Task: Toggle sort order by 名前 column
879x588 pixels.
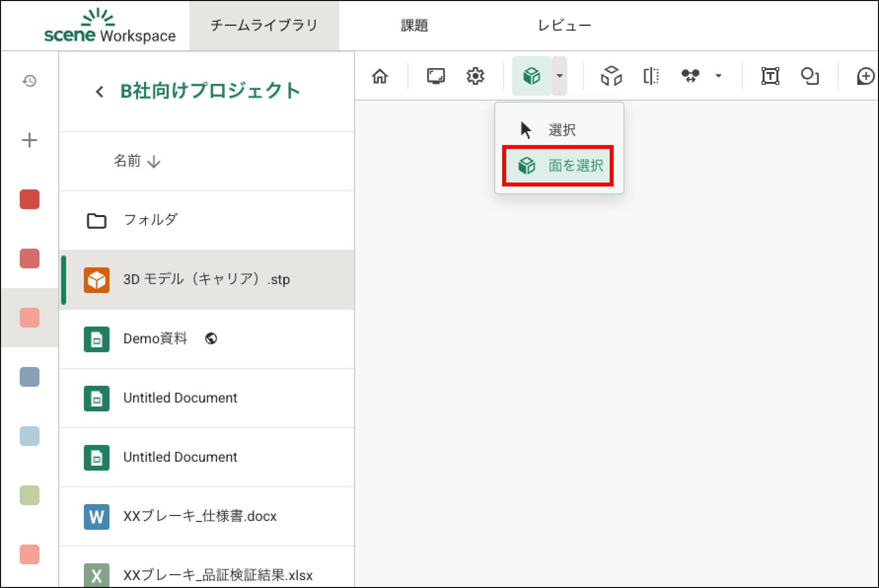Action: point(137,161)
